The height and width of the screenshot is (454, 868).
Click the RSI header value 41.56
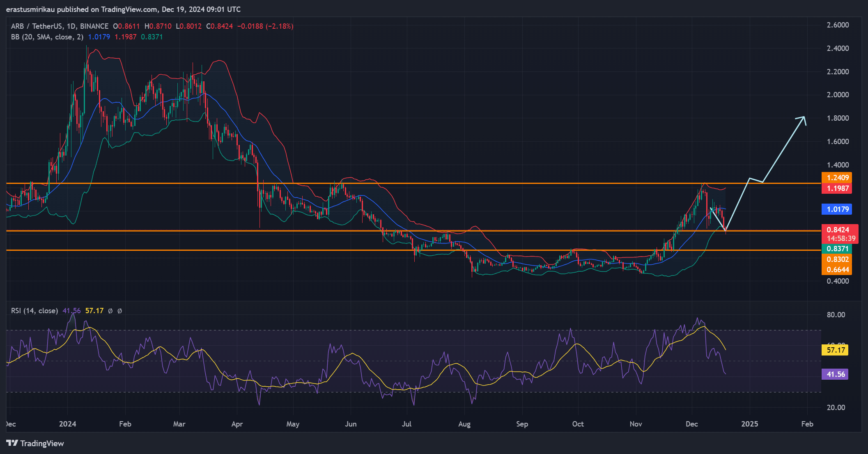tap(71, 311)
